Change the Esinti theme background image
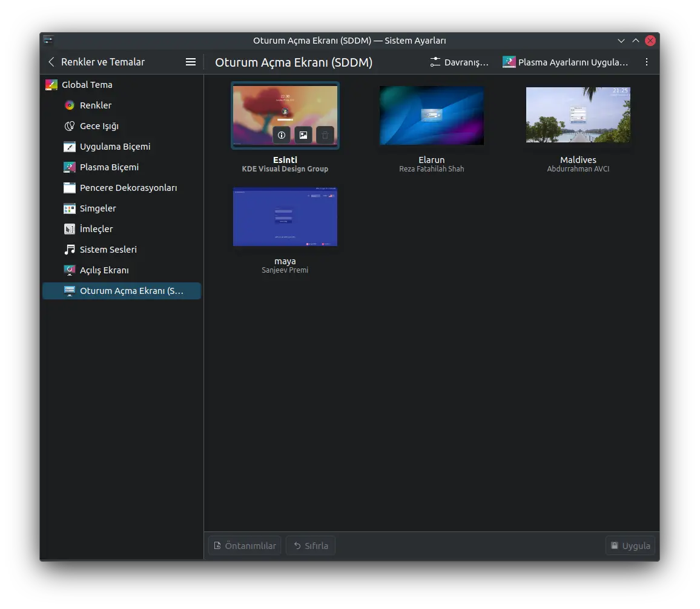This screenshot has width=700, height=609. pos(303,135)
